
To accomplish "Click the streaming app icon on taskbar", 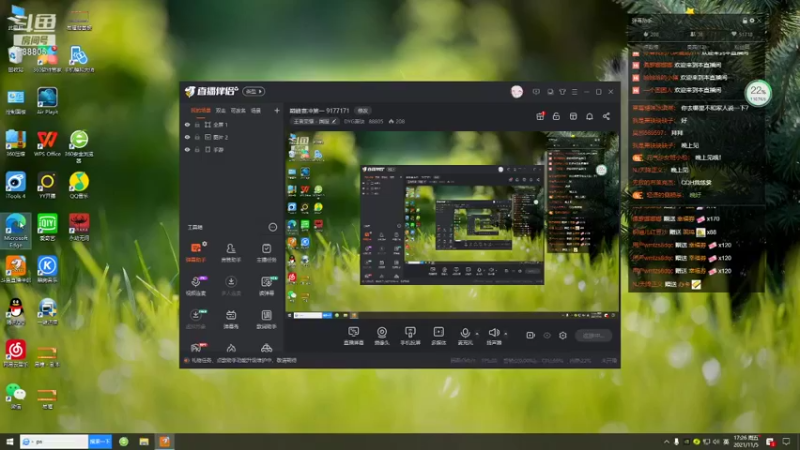I will click(x=164, y=441).
